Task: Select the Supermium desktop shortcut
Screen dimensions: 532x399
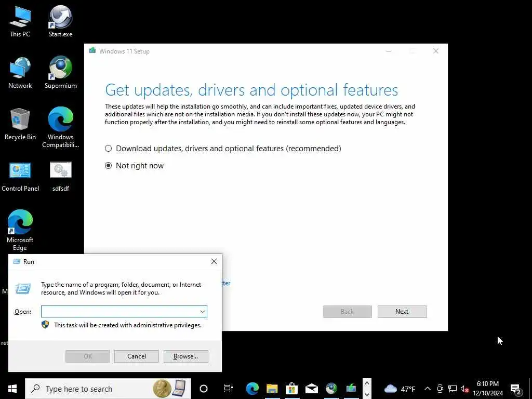Action: pos(60,73)
